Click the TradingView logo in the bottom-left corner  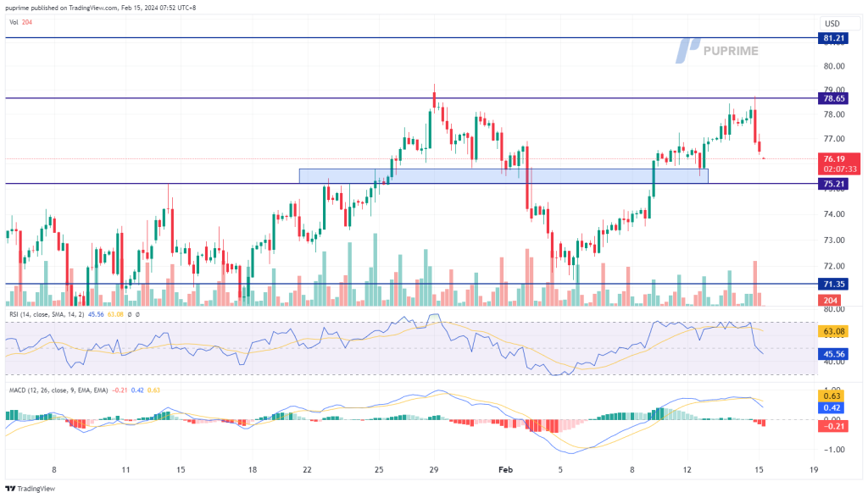[x=32, y=489]
